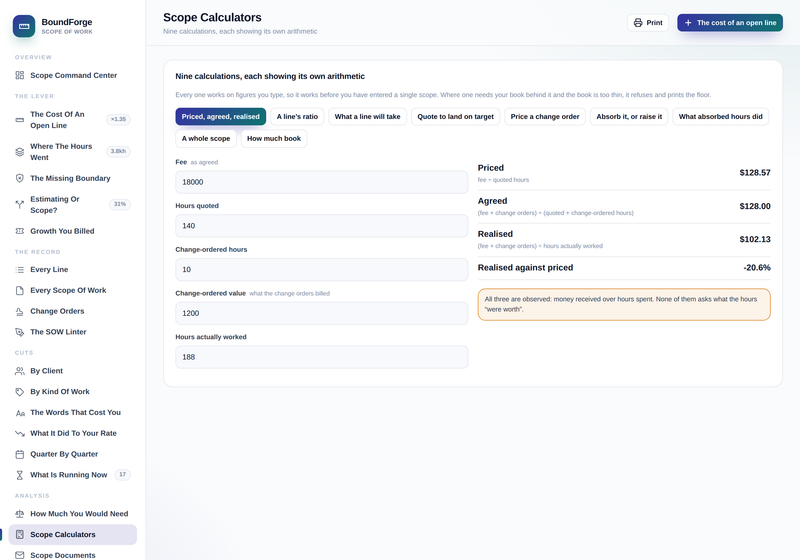Click Where The Hours Went layers icon
This screenshot has height=560, width=800.
pyautogui.click(x=19, y=152)
